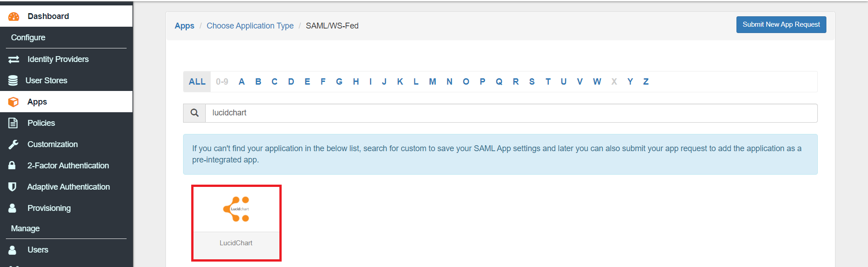Click the Provisioning person icon
Viewport: 868px width, 267px height.
13,208
